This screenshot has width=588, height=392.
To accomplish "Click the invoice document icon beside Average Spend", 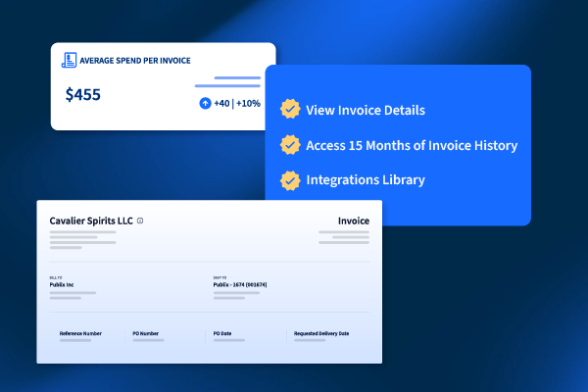I will pyautogui.click(x=69, y=60).
